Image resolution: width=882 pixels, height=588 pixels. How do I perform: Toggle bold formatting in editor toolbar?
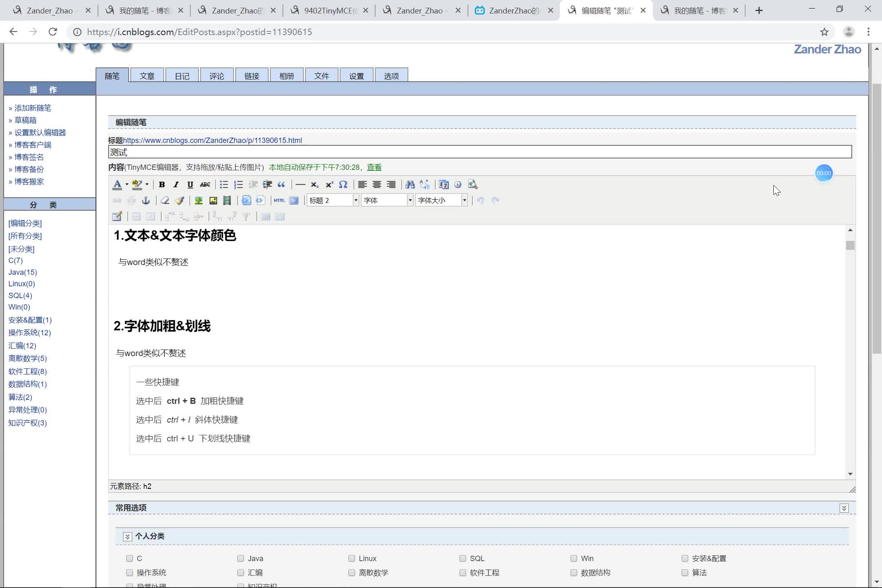pyautogui.click(x=162, y=185)
